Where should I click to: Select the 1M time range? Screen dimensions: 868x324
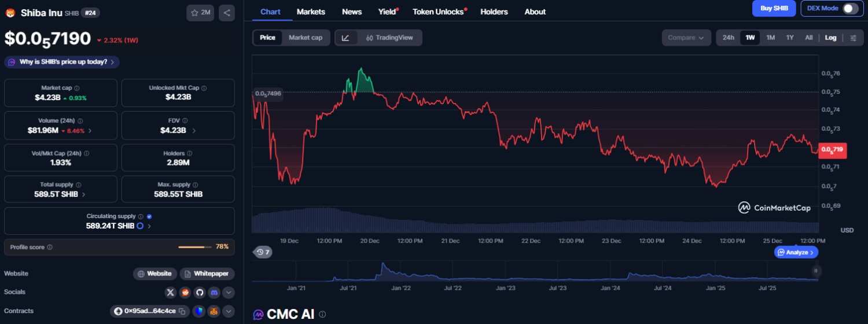pyautogui.click(x=770, y=38)
